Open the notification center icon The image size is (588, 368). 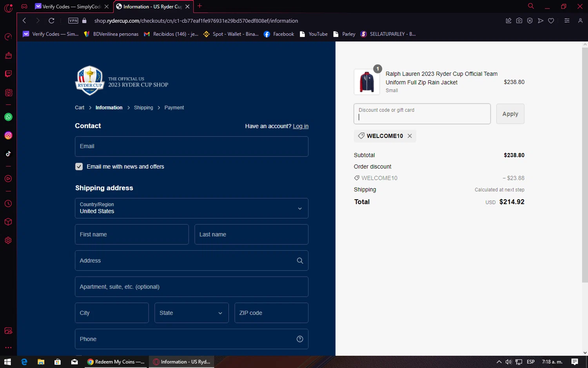pos(575,362)
